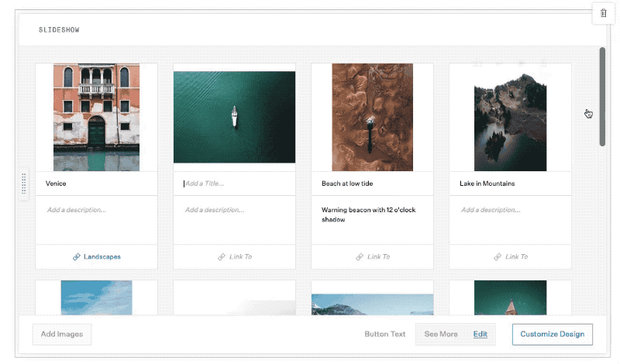Click the boat on green water image
Viewport: 620px width, 364px height.
pyautogui.click(x=234, y=117)
